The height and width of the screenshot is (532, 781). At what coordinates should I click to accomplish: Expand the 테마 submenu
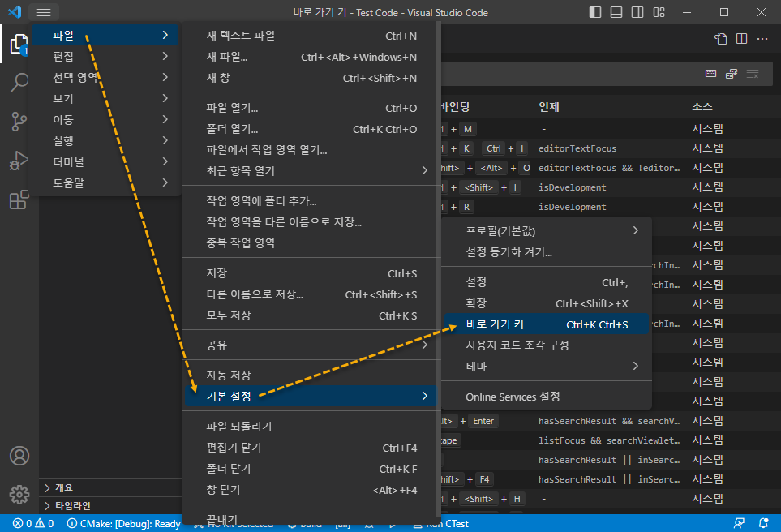coord(547,366)
